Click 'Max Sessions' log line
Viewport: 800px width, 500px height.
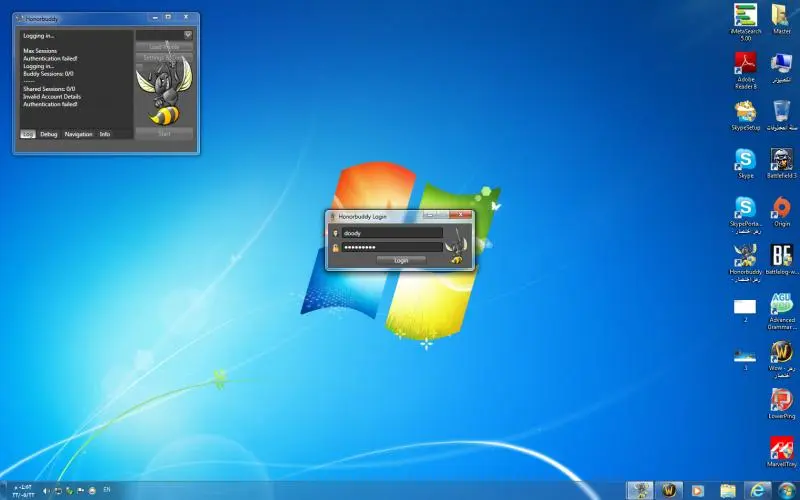pos(40,51)
